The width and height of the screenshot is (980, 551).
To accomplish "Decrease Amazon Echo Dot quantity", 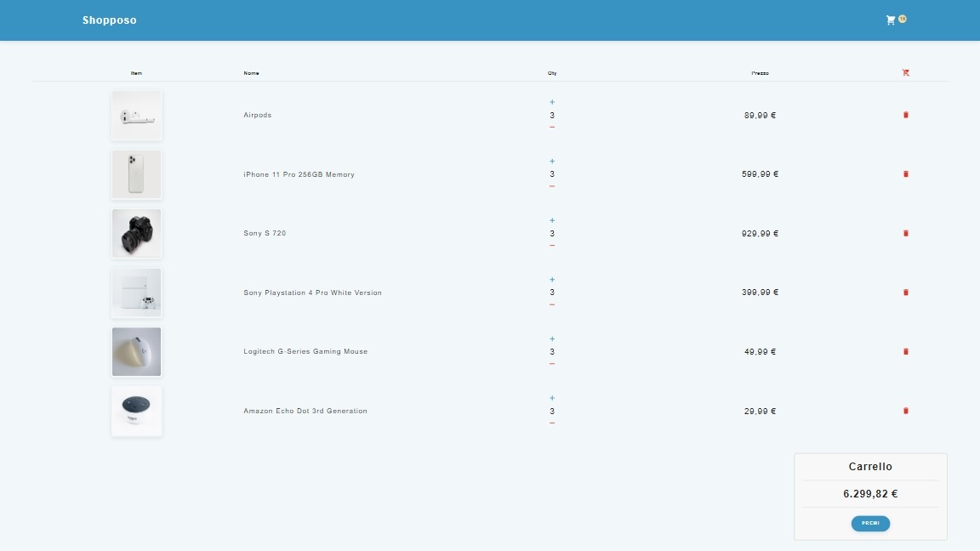I will (x=552, y=423).
